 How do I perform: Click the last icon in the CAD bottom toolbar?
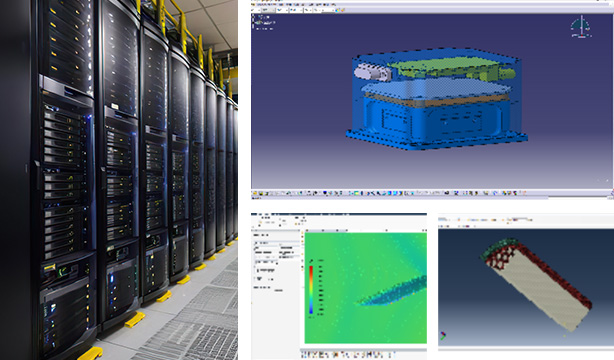point(524,193)
